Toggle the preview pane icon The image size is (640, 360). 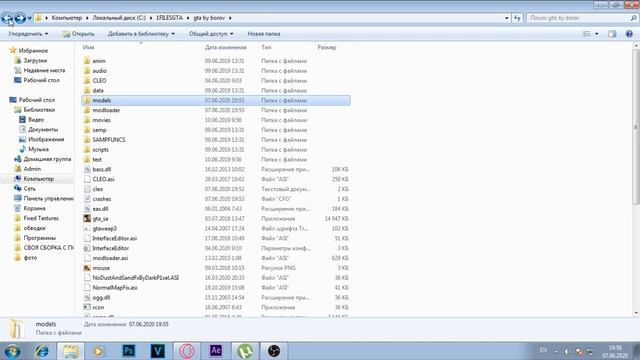pos(612,34)
